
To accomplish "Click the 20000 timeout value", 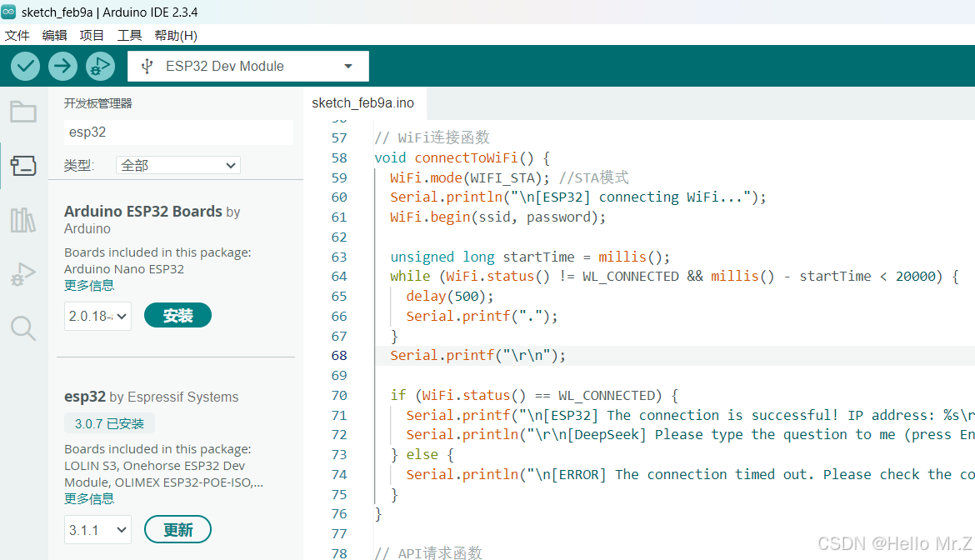I will (x=915, y=277).
